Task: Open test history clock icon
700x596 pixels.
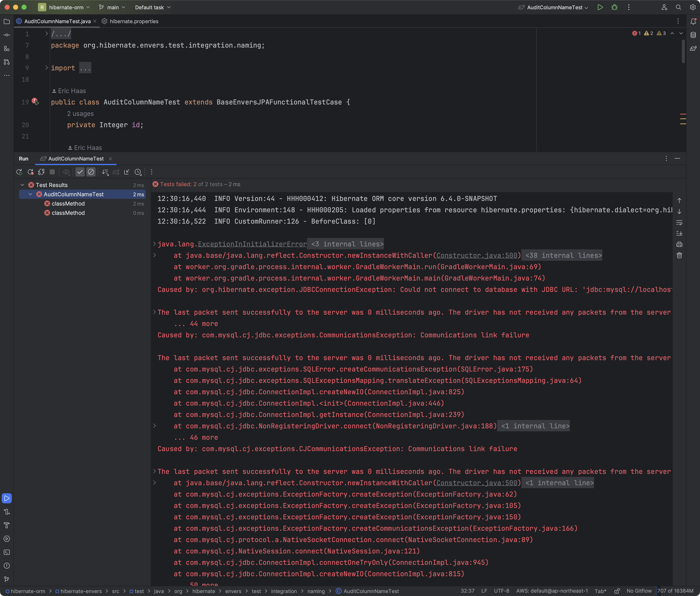Action: click(138, 172)
